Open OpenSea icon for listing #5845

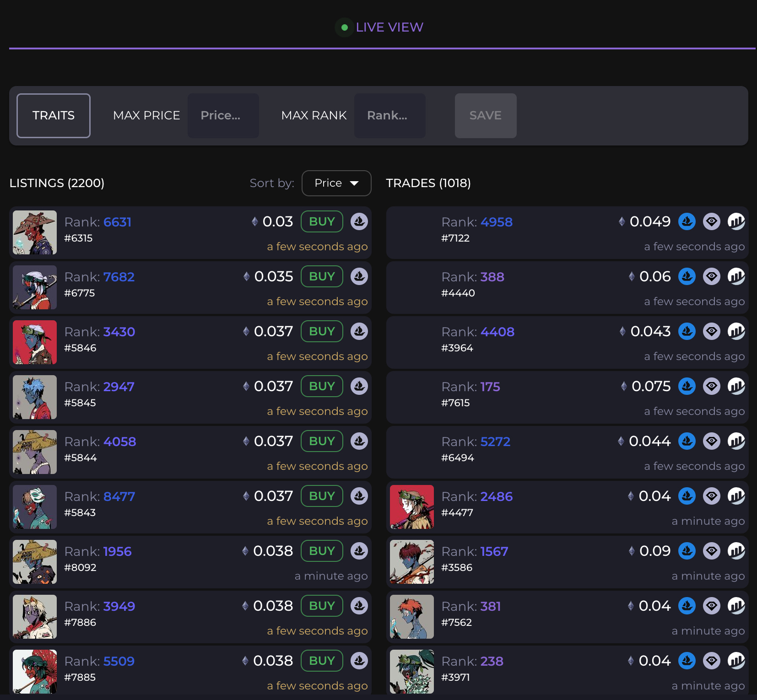pos(359,386)
